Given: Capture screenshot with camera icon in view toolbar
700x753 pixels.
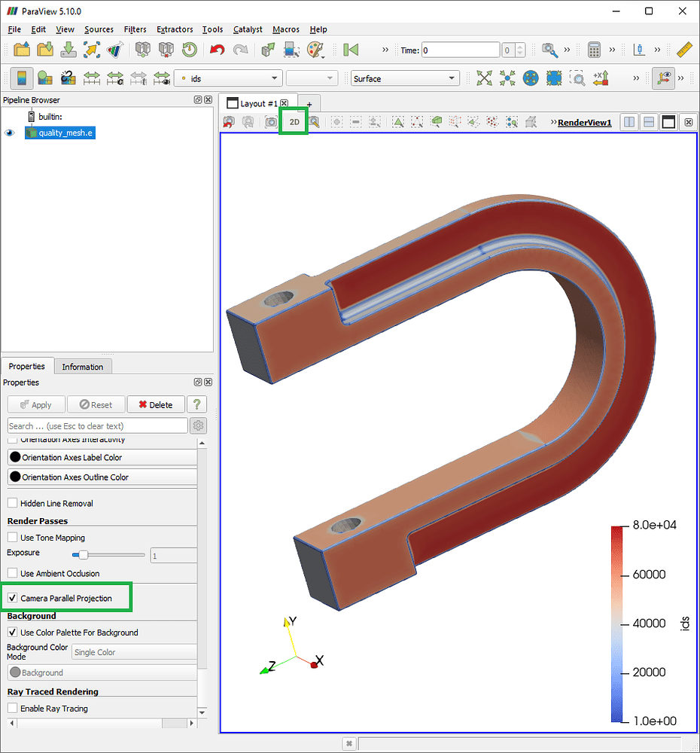Looking at the screenshot, I should pyautogui.click(x=271, y=122).
